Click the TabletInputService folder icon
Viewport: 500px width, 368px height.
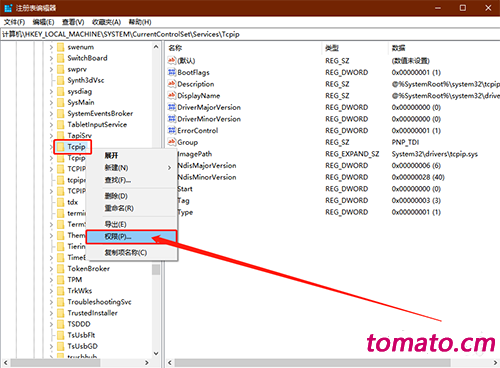click(x=60, y=124)
